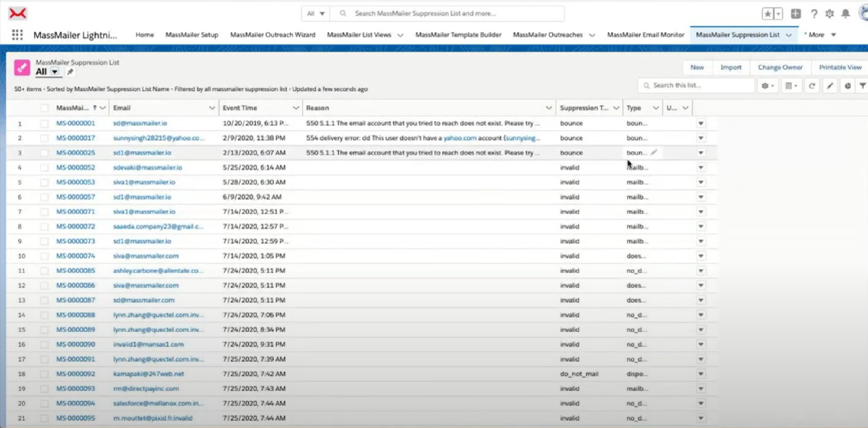Viewport: 868px width, 428px height.
Task: Open the Favorites star icon
Action: pyautogui.click(x=767, y=13)
